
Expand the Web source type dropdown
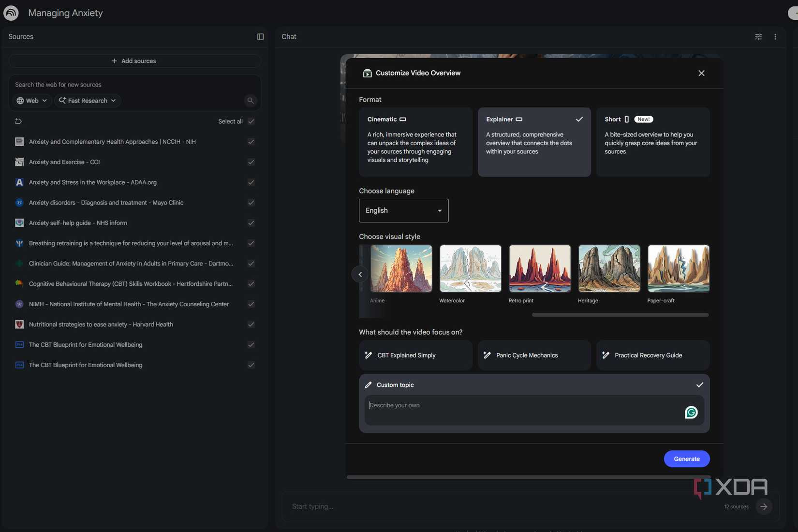click(x=32, y=101)
